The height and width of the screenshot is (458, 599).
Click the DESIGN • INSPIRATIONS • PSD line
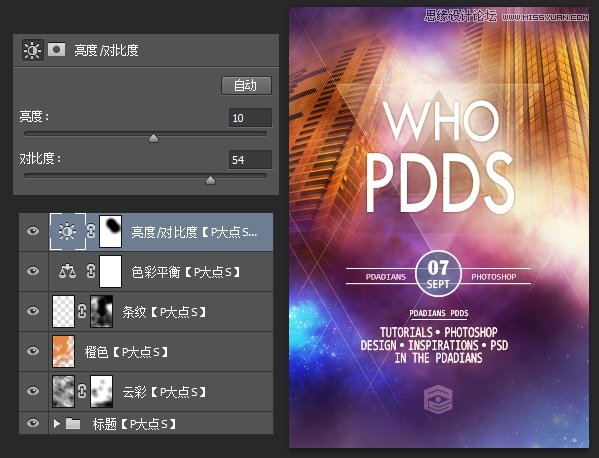click(434, 345)
